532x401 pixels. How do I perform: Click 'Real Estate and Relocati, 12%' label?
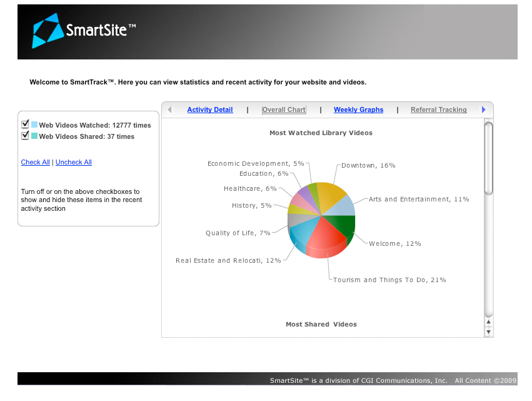pos(228,261)
